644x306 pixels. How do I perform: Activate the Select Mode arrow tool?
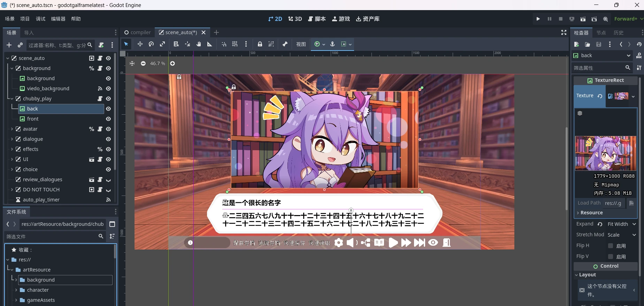click(x=126, y=44)
